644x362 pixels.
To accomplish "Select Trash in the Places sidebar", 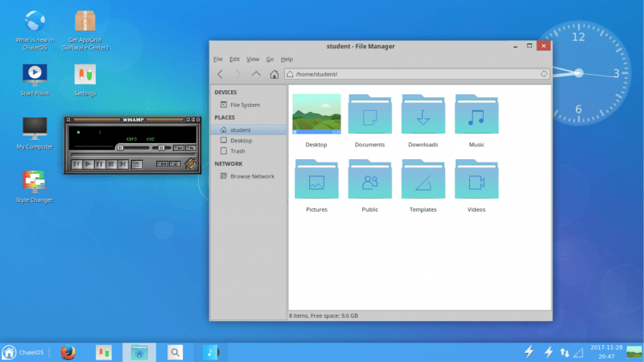I will pos(237,151).
